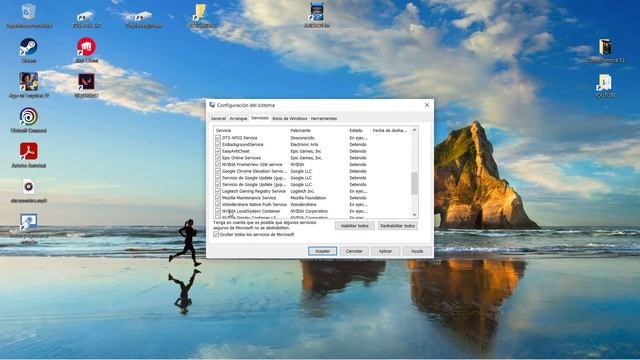This screenshot has width=640, height=360.
Task: Uncheck the NVIDIA FrameView SDK service checkbox
Action: (x=218, y=164)
